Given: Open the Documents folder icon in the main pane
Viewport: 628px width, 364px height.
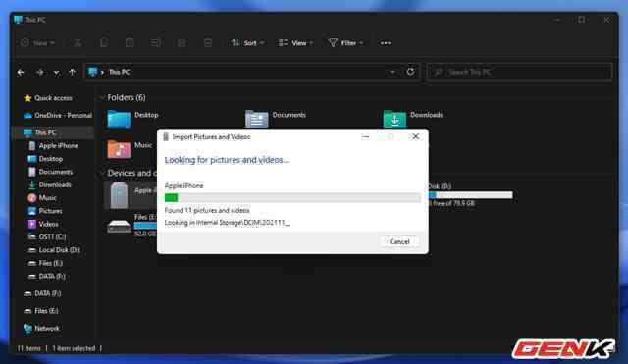Looking at the screenshot, I should click(x=256, y=119).
